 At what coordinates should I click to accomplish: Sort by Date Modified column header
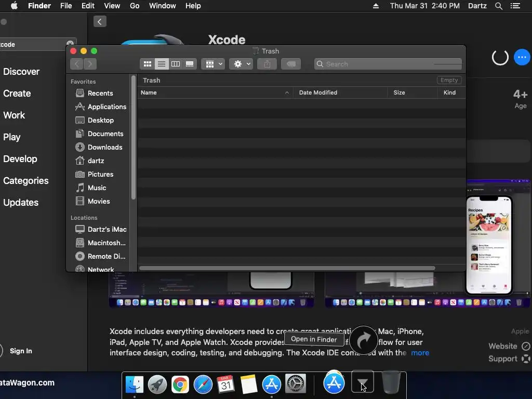click(340, 92)
